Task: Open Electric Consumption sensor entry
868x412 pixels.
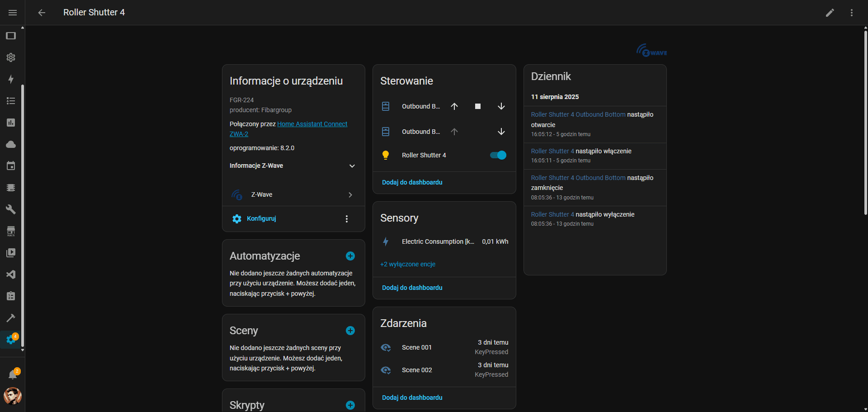Action: (437, 242)
